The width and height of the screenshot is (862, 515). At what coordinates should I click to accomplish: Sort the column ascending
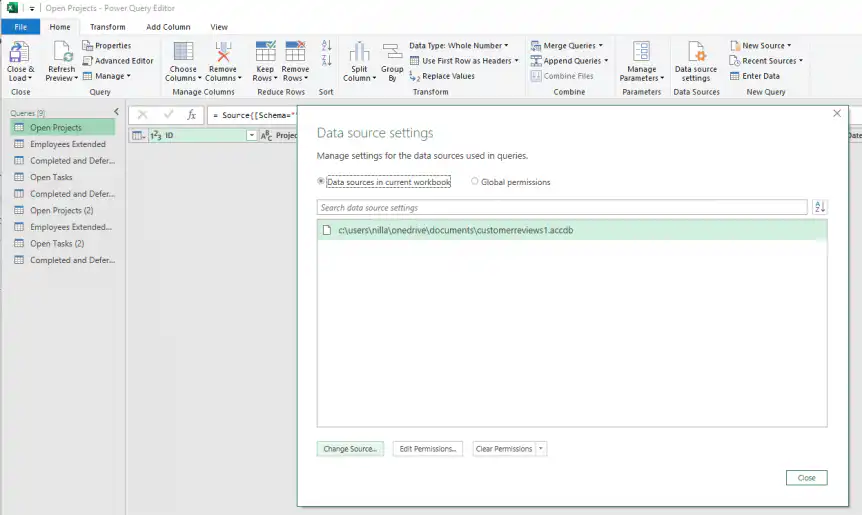point(327,46)
